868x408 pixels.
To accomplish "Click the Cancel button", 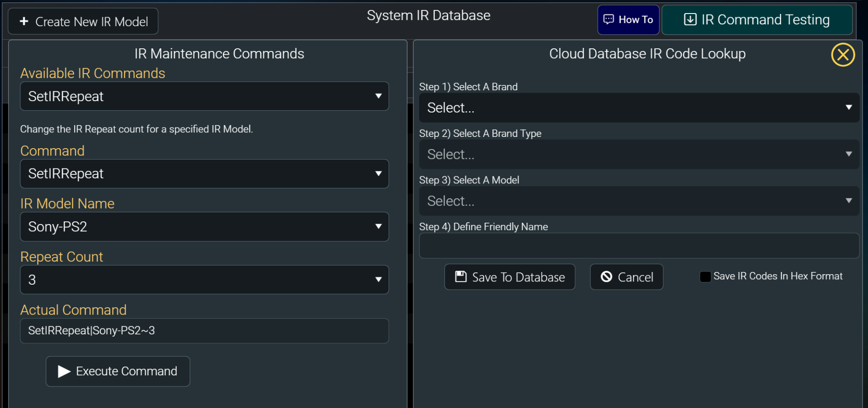I will click(627, 277).
